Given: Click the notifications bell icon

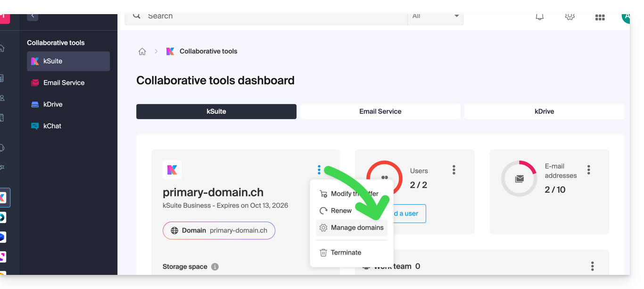Looking at the screenshot, I should pyautogui.click(x=539, y=17).
